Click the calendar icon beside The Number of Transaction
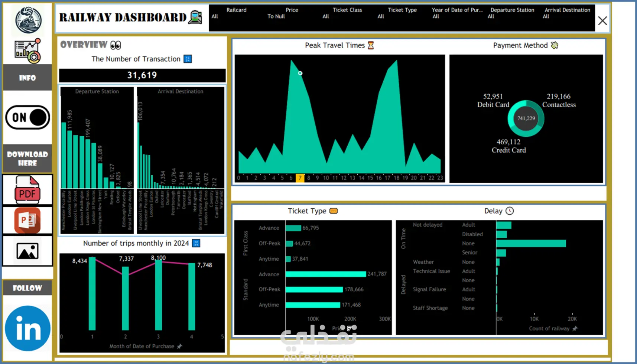637x364 pixels. point(188,59)
